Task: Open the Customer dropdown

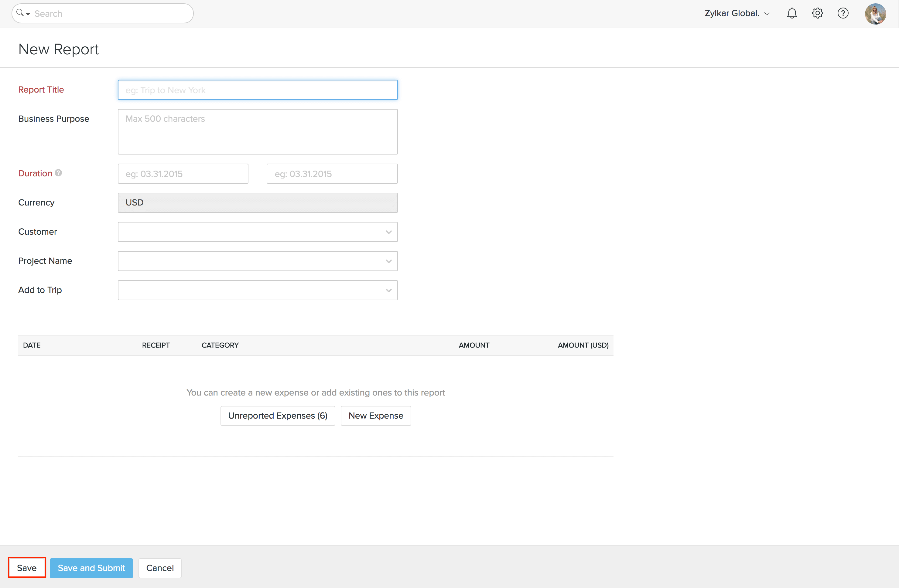Action: tap(389, 232)
